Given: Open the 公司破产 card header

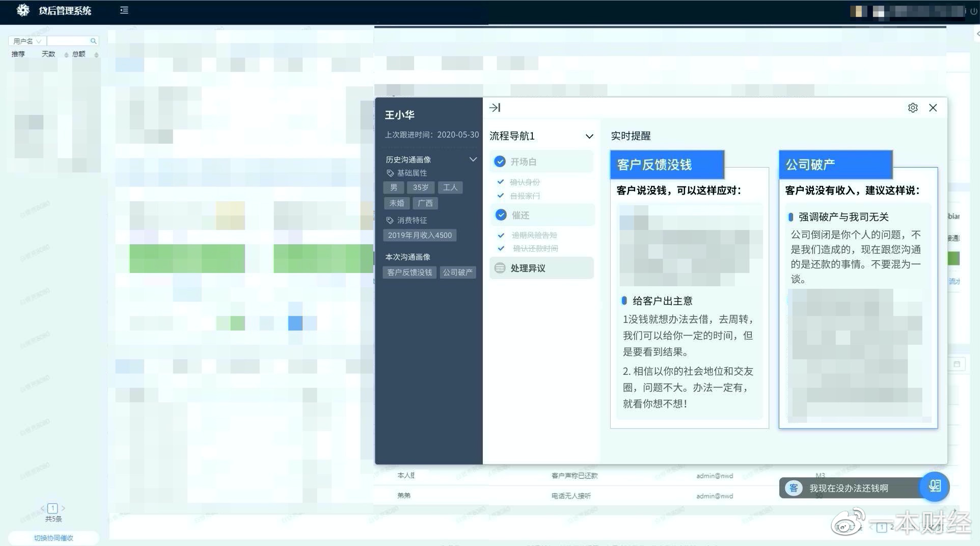Looking at the screenshot, I should 835,165.
